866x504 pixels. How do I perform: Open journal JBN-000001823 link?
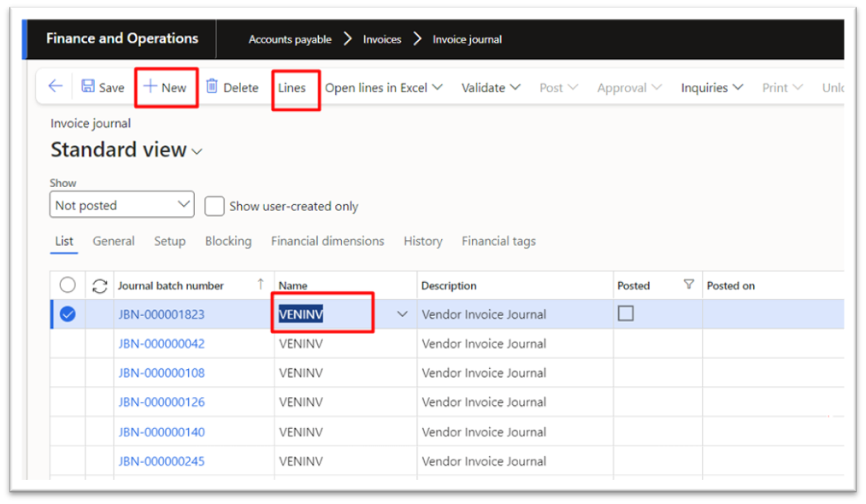click(162, 314)
